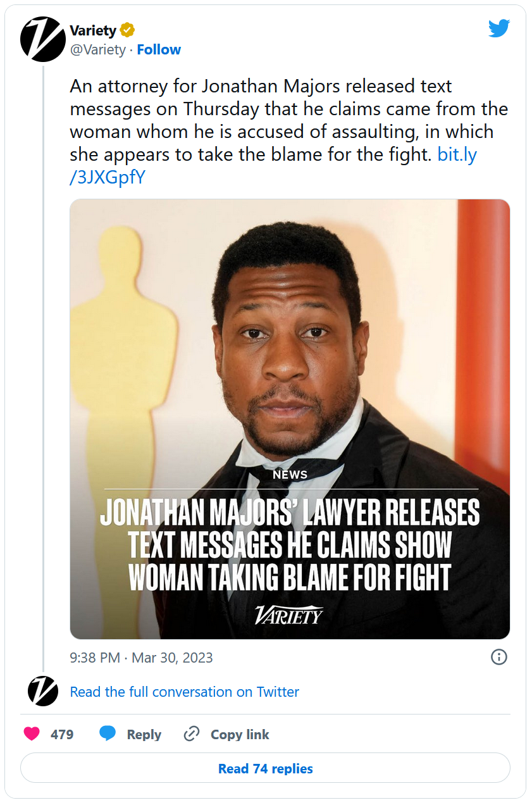Click the 479 likes count

click(x=62, y=734)
